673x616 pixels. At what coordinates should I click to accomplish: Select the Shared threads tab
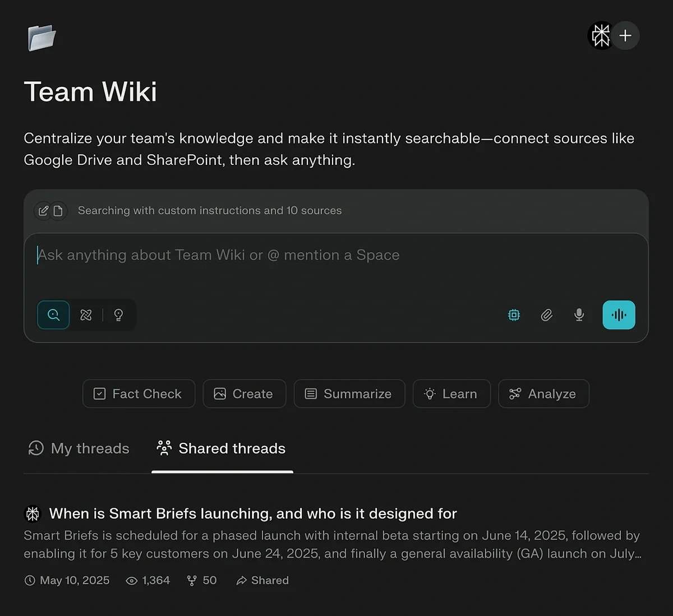point(222,448)
